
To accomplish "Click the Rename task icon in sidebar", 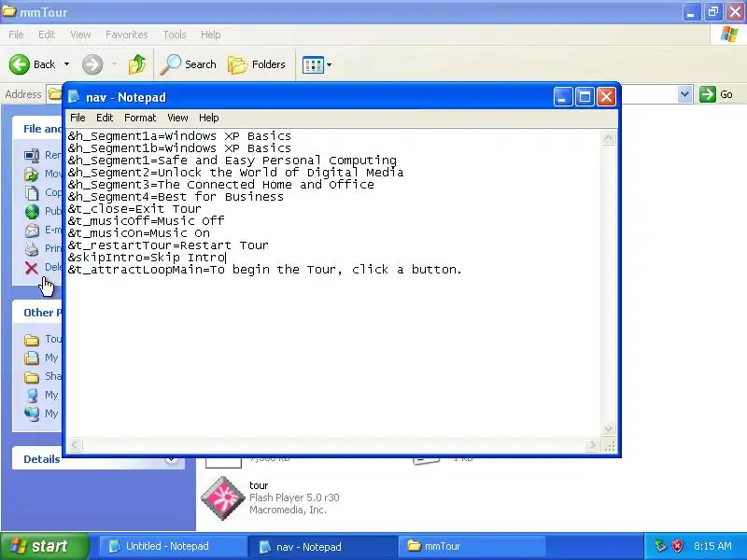I will 32,155.
